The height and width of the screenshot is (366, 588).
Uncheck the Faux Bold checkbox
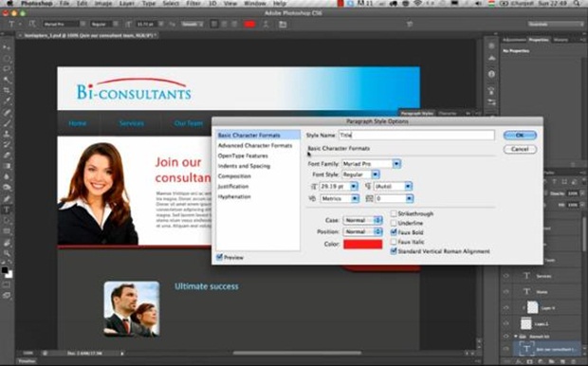coord(394,232)
